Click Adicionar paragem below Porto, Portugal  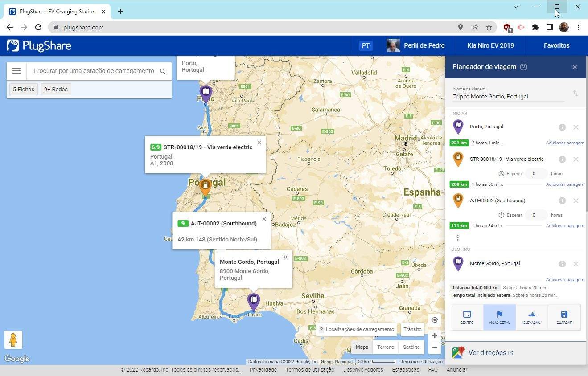[x=565, y=143]
